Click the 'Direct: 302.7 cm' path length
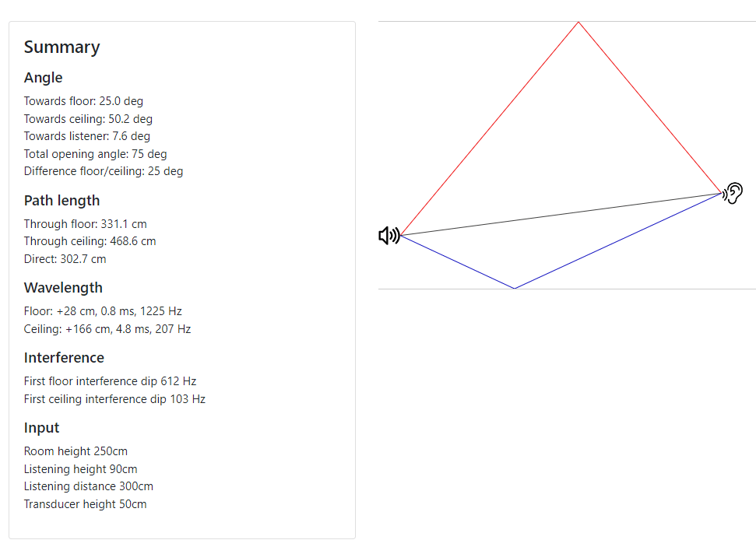The height and width of the screenshot is (554, 756). pyautogui.click(x=65, y=259)
